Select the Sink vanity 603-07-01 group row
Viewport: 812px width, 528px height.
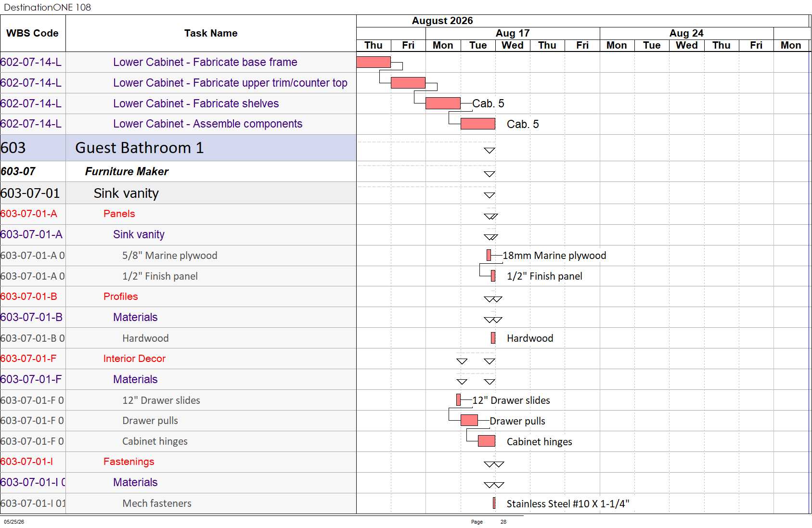(x=178, y=193)
